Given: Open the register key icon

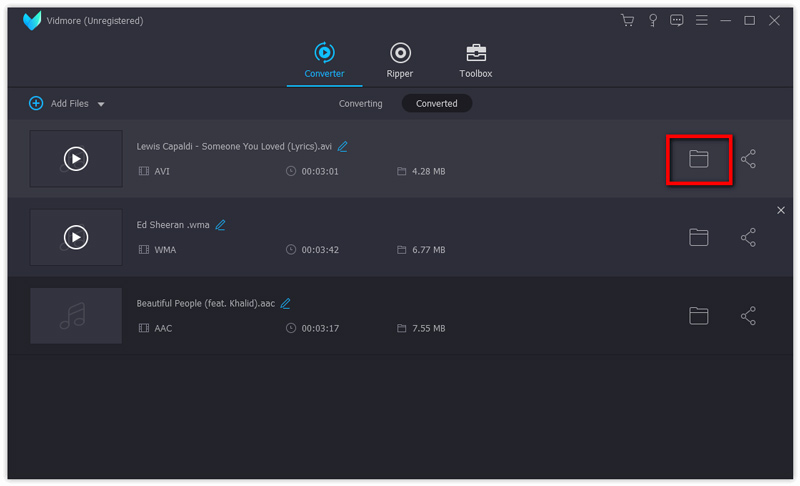Looking at the screenshot, I should click(x=652, y=20).
